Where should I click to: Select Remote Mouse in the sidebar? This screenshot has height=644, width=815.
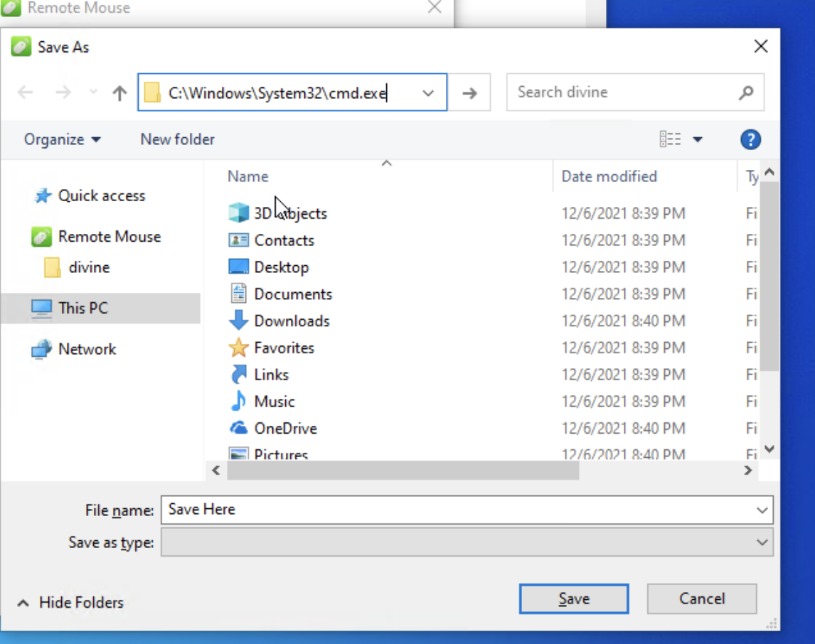[x=109, y=237]
